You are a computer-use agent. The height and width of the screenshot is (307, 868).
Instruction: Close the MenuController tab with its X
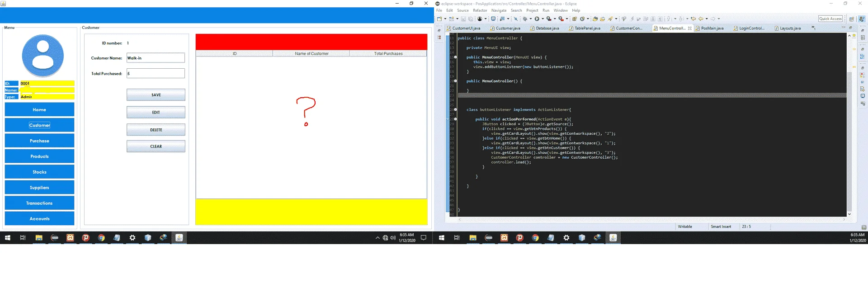pos(689,28)
